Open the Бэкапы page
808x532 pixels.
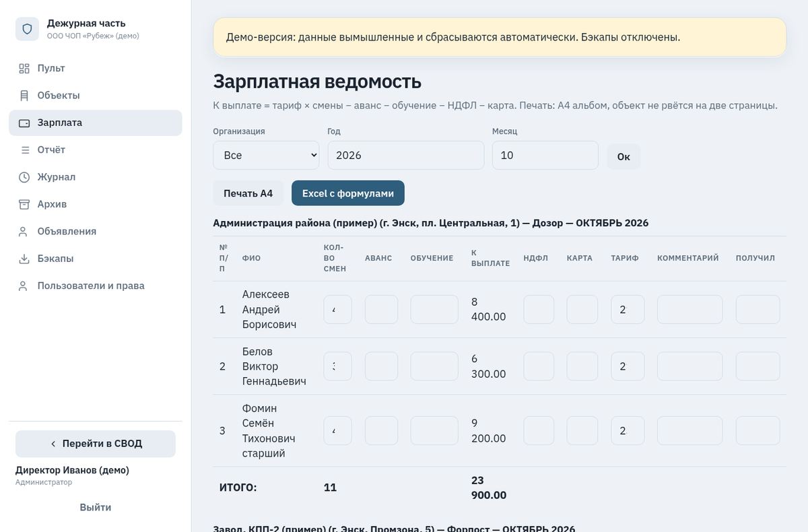96,259
